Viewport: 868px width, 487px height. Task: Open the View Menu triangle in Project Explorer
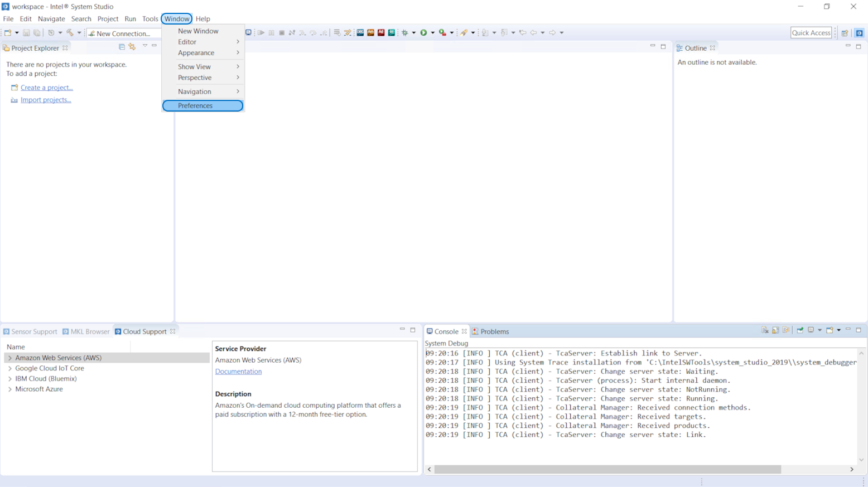click(x=144, y=46)
